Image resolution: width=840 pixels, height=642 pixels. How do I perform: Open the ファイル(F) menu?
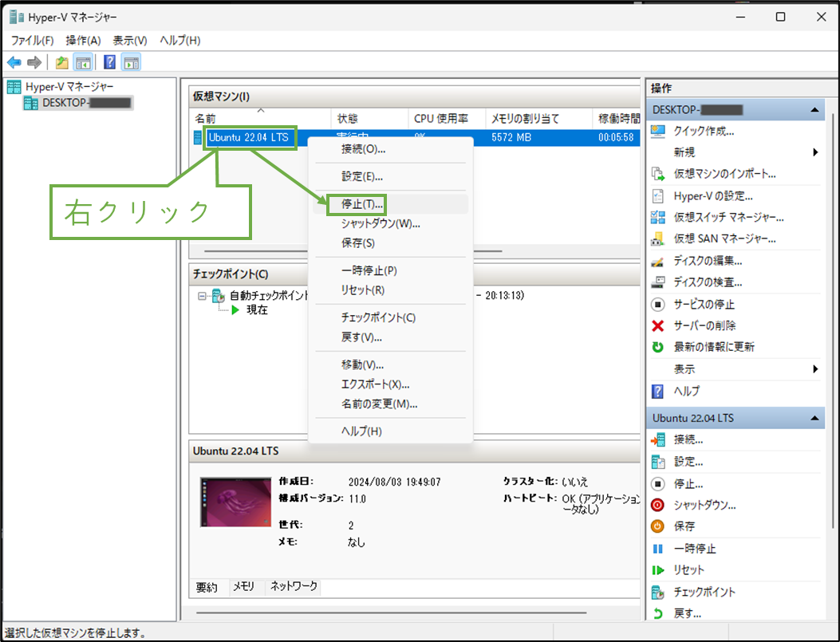[x=33, y=40]
